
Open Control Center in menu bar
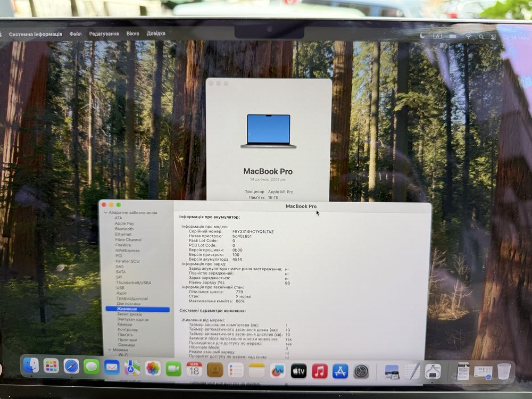[x=494, y=37]
